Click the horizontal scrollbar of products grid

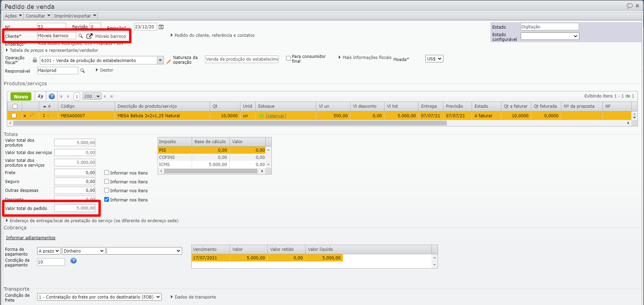[x=230, y=123]
